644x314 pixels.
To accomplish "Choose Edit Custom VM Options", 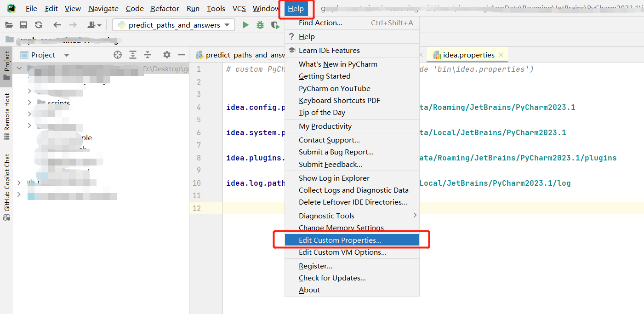I will click(352, 252).
